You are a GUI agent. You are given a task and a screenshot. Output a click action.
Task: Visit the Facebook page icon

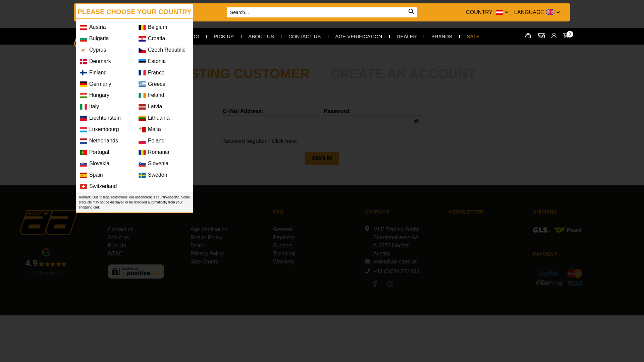375,284
